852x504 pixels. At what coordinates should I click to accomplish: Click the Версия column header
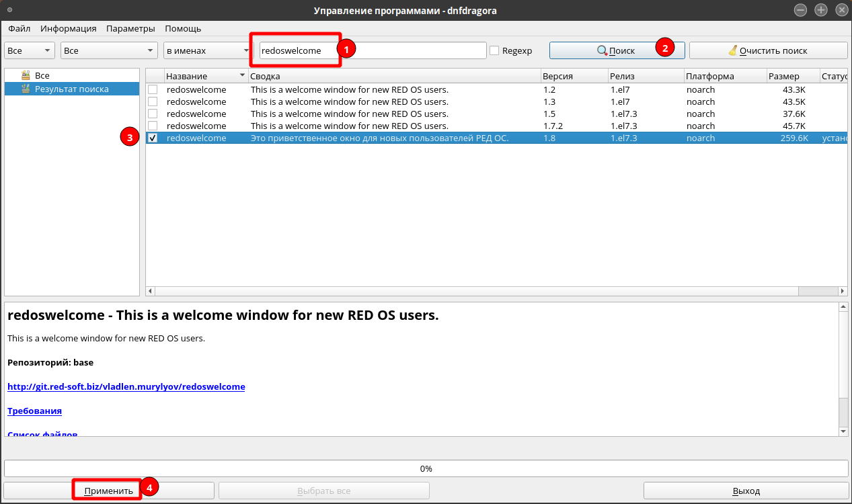click(574, 76)
